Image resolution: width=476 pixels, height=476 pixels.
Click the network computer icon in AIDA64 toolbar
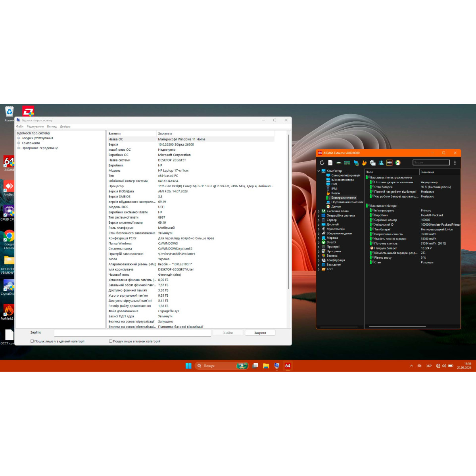tap(356, 163)
